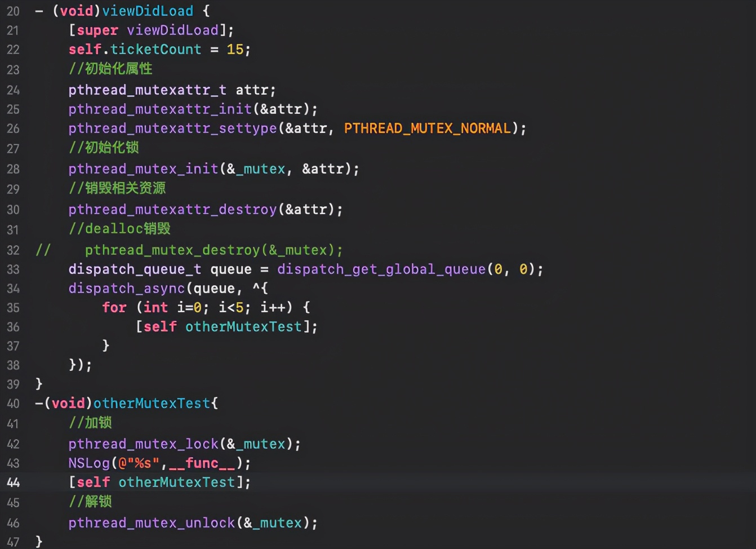Screen dimensions: 756x549
Task: Click line number 26 in the gutter
Action: point(13,129)
